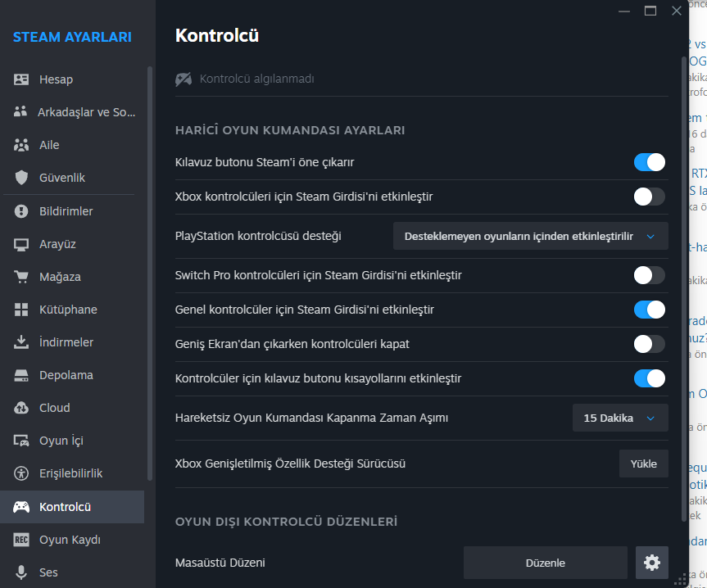Open Masaüstü Düzeni gear settings

[x=651, y=563]
